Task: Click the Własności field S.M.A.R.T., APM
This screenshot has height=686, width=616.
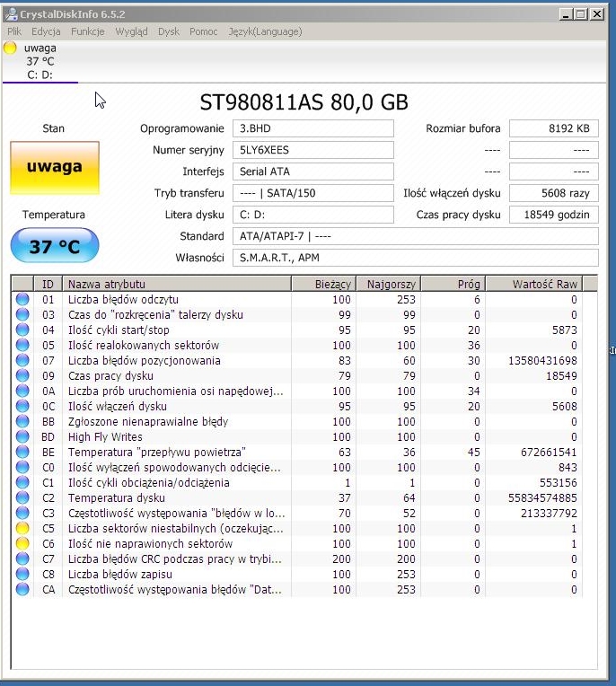Action: click(x=416, y=258)
